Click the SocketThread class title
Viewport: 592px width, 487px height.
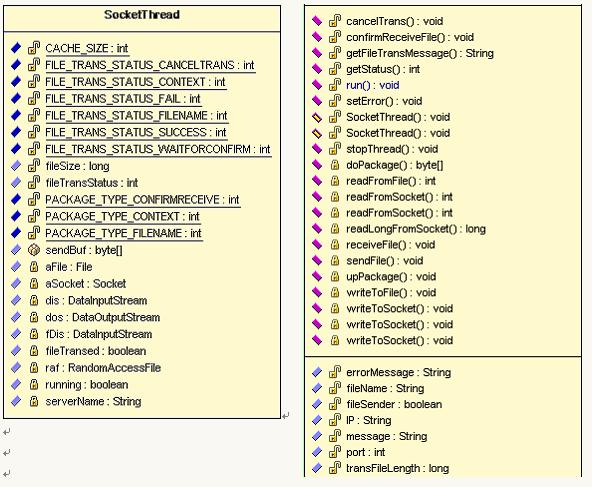tap(142, 15)
